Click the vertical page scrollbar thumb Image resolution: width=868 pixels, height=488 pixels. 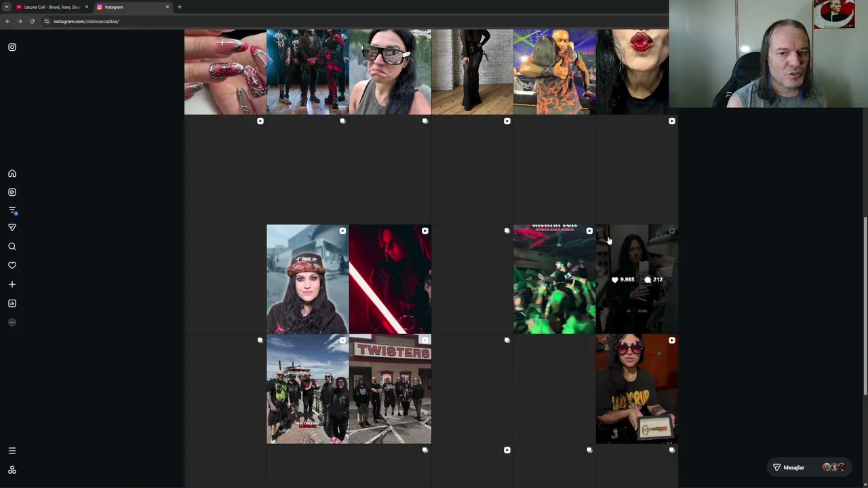coord(865,306)
